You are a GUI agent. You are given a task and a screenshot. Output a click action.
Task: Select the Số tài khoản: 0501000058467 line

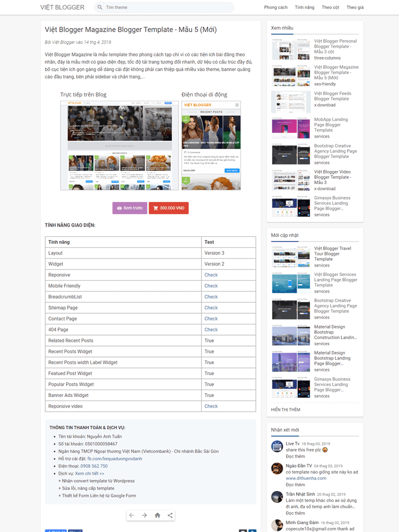88,444
